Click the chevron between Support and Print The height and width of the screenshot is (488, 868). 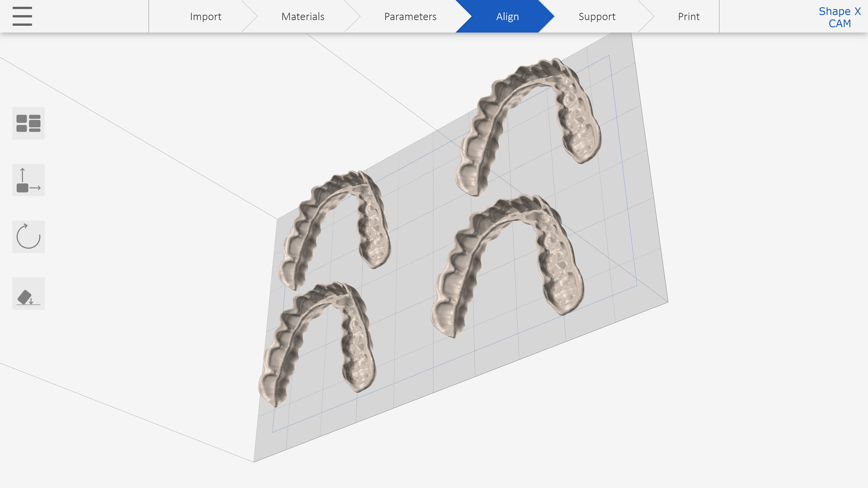[x=646, y=17]
